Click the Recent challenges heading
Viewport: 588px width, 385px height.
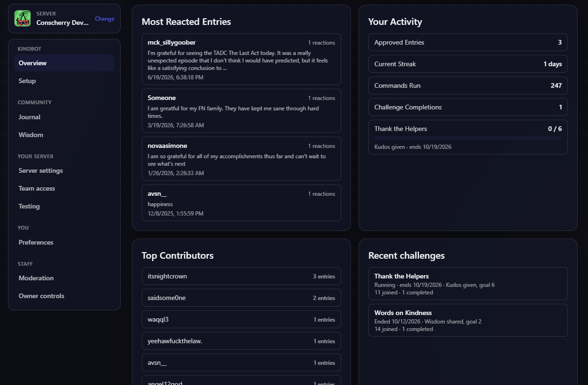pyautogui.click(x=406, y=255)
